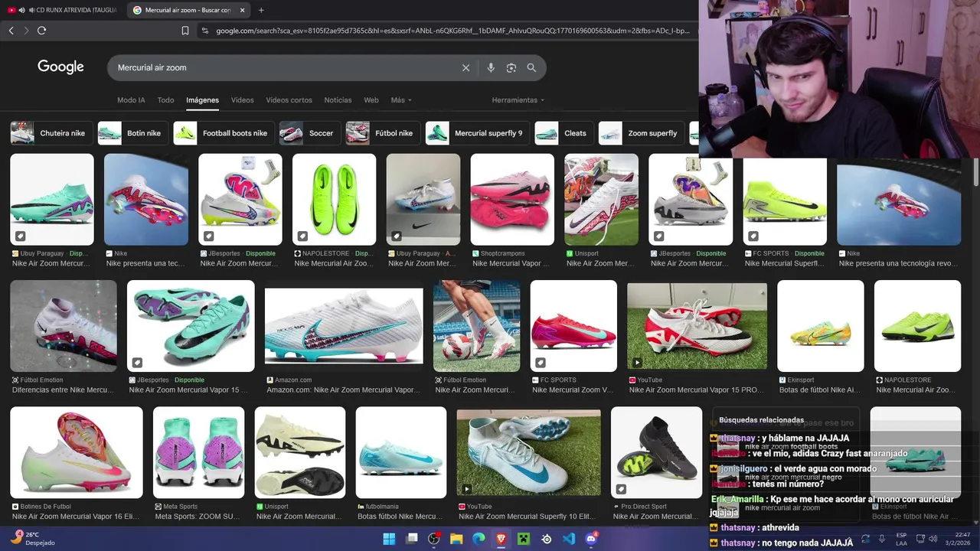980x551 pixels.
Task: Open YouTube Mercurial Vapor 15 PRO video thumbnail
Action: point(697,326)
